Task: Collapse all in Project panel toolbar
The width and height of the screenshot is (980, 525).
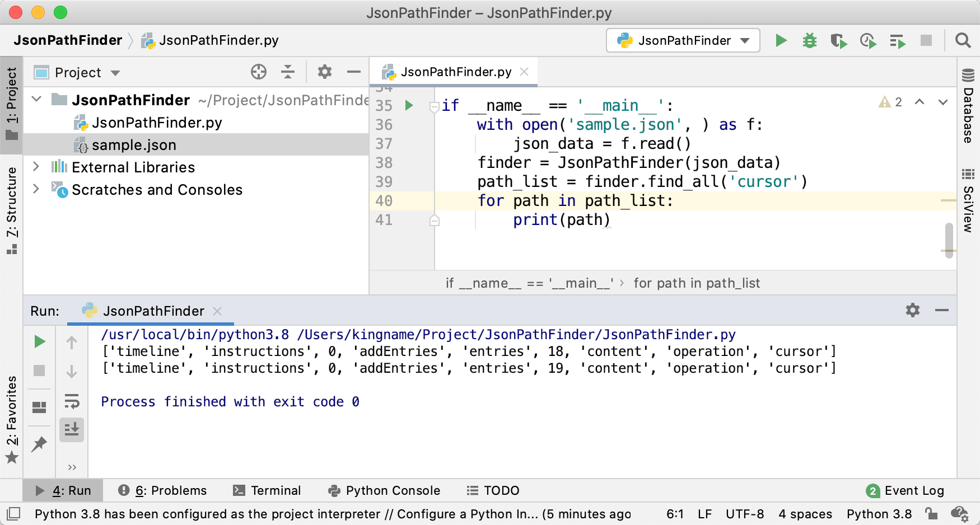Action: pos(288,72)
